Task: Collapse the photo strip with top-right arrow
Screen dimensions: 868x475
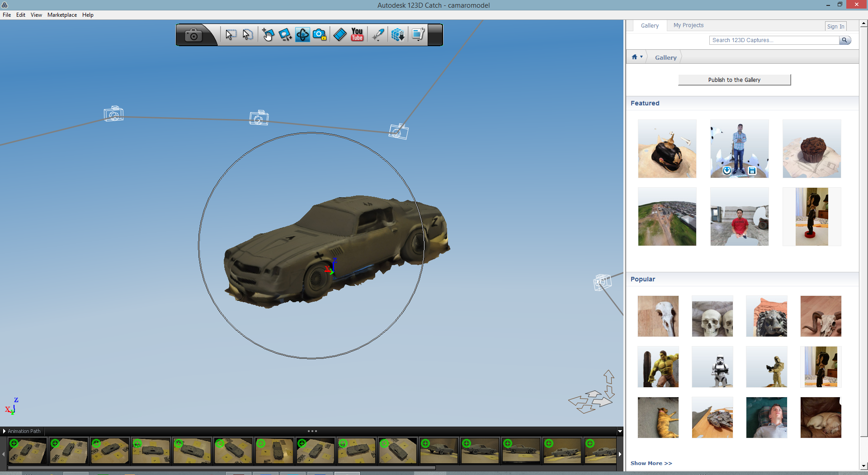Action: click(x=620, y=431)
